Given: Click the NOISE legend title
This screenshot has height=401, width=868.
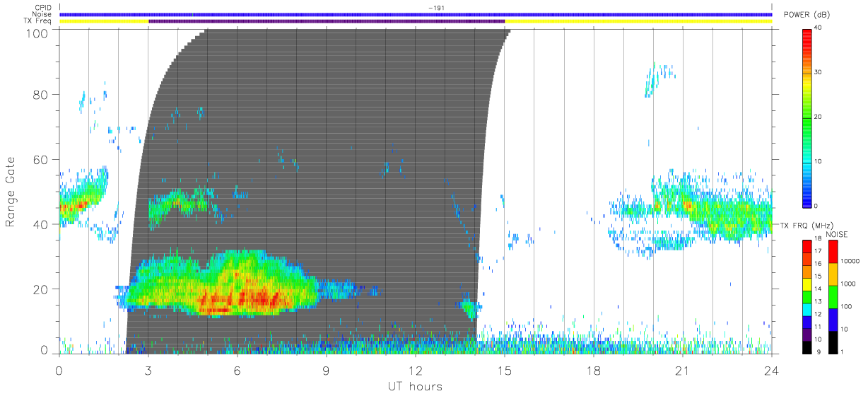Looking at the screenshot, I should (x=837, y=233).
